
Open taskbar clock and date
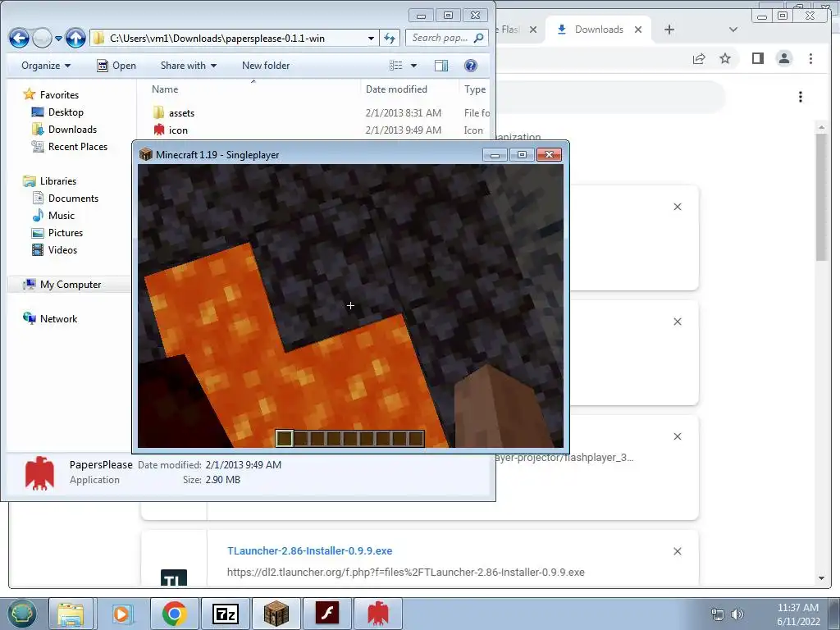pos(798,614)
